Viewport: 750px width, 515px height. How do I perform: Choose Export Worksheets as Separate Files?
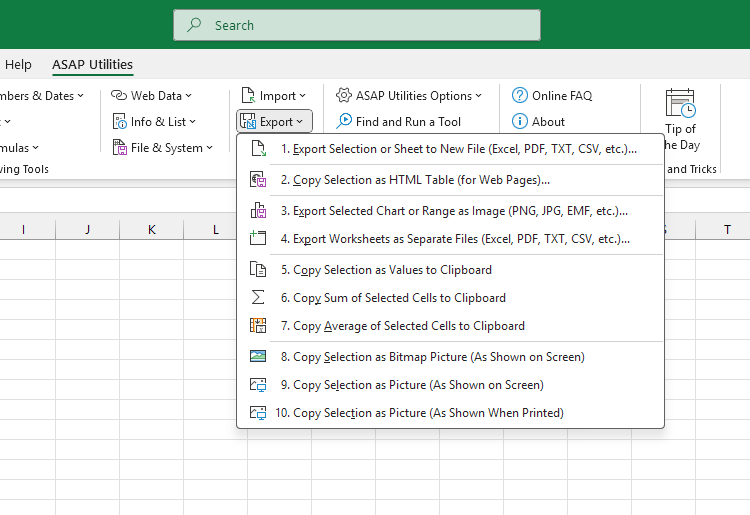451,239
